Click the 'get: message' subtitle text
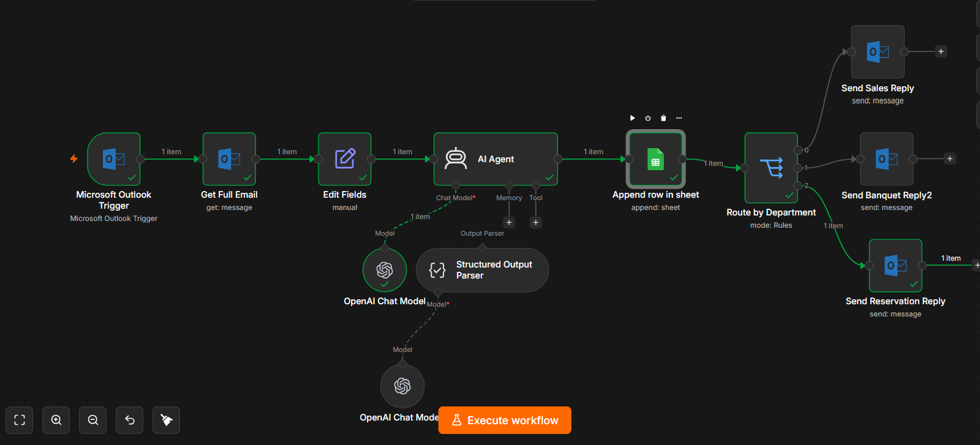The width and height of the screenshot is (980, 445). (229, 208)
